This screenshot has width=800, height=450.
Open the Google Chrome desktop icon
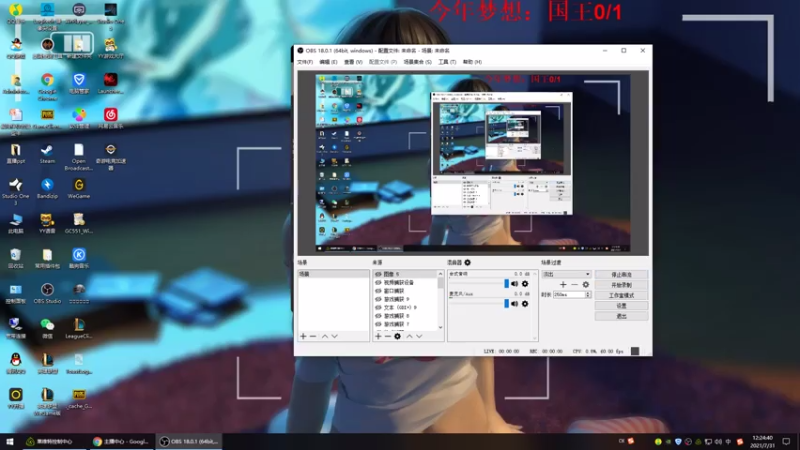[47, 87]
